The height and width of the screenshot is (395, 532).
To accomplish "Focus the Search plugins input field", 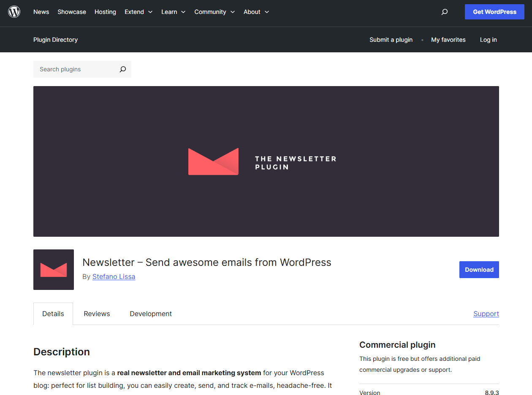I will coord(76,69).
